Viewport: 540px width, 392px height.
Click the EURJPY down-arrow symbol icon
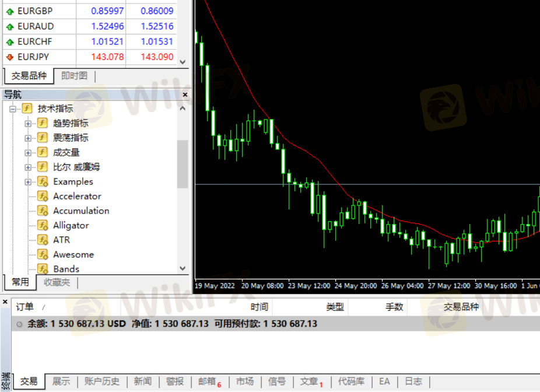pos(10,57)
